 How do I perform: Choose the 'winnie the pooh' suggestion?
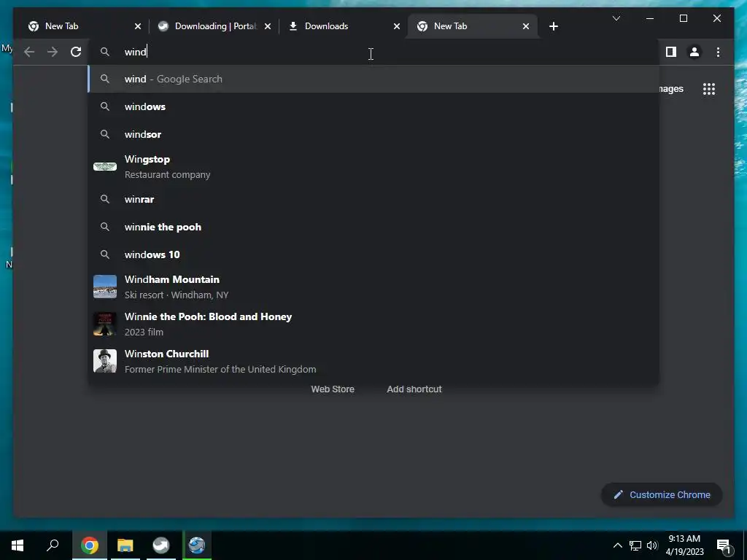pyautogui.click(x=374, y=227)
